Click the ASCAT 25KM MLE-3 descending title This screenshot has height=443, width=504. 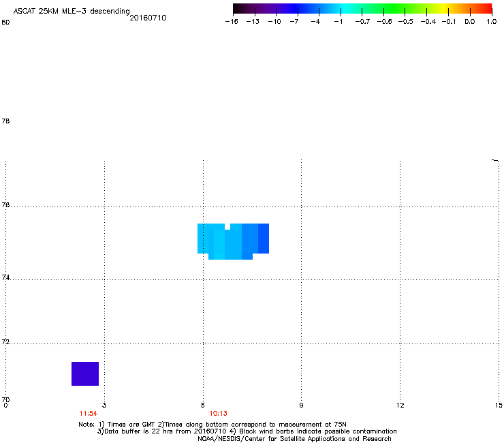72,11
